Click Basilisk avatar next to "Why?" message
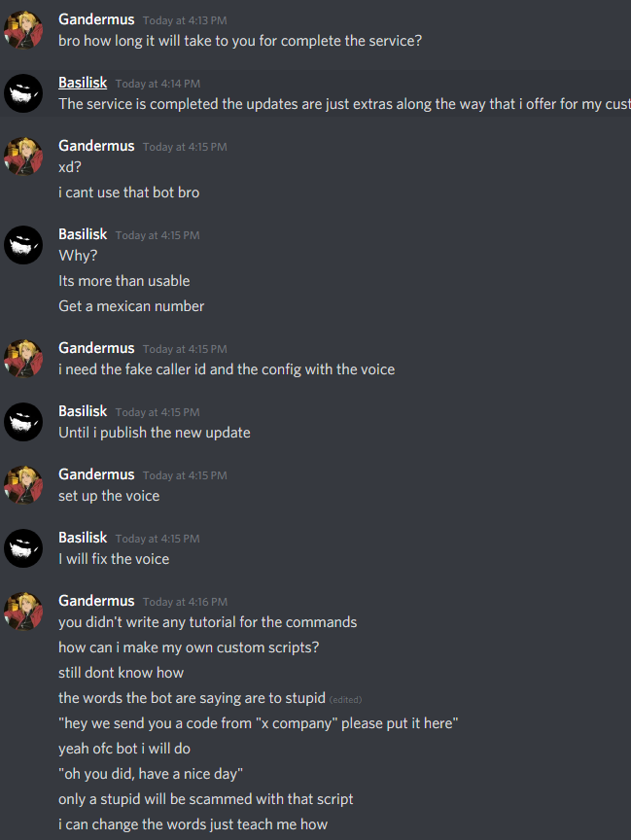Image resolution: width=631 pixels, height=840 pixels. (x=23, y=245)
